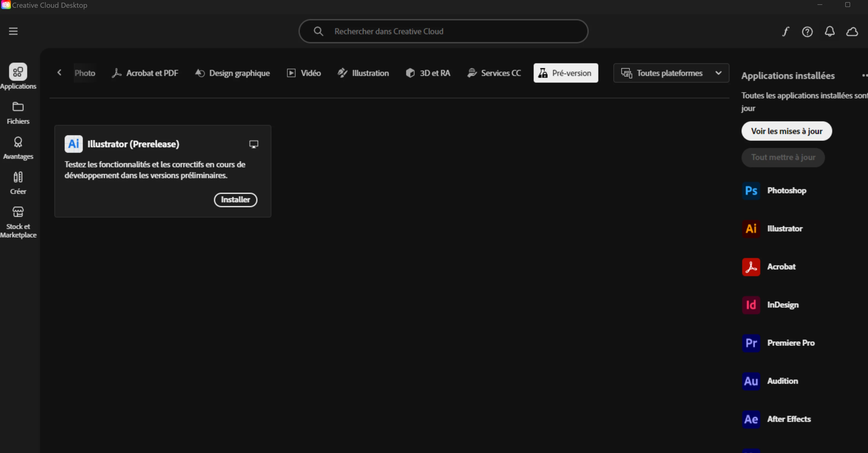Click the fonts 'f' icon
The width and height of the screenshot is (868, 453).
point(785,32)
